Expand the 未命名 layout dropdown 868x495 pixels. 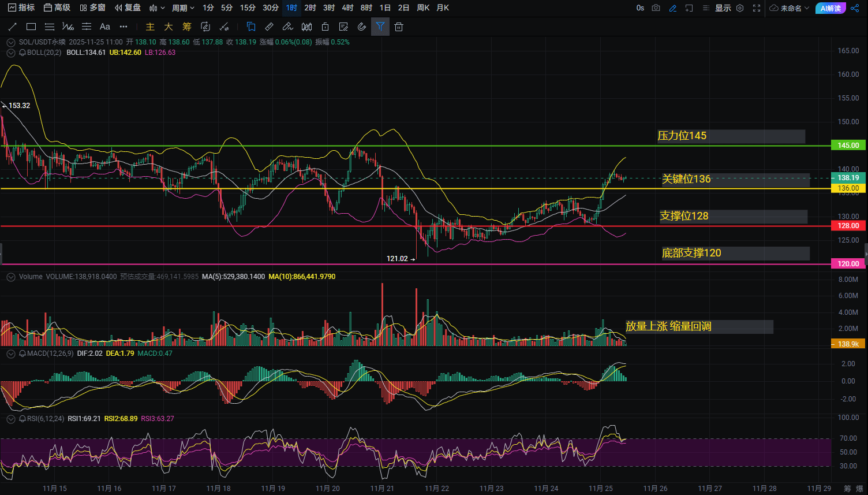pos(790,8)
